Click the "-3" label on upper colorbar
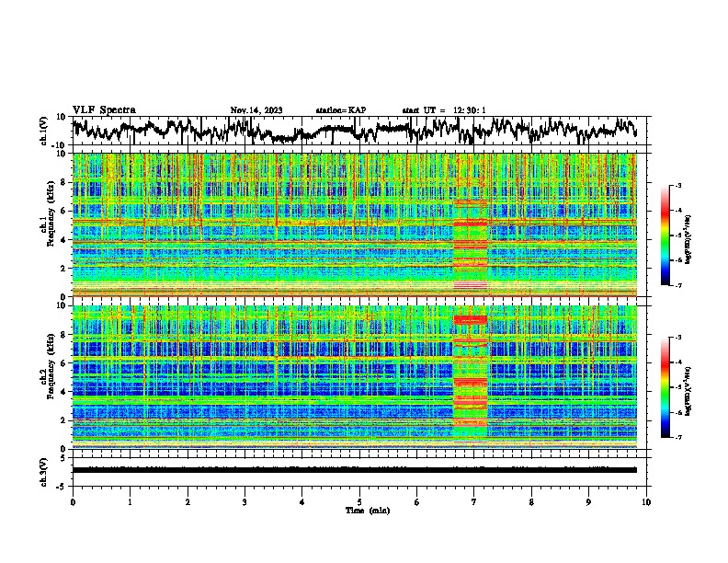The image size is (728, 563). pos(678,186)
